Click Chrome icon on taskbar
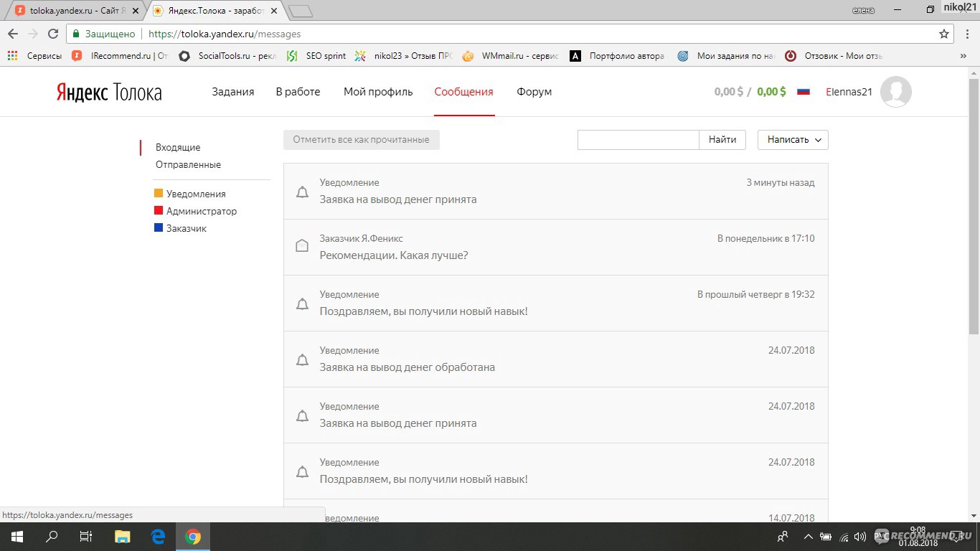The width and height of the screenshot is (980, 551). coord(193,537)
